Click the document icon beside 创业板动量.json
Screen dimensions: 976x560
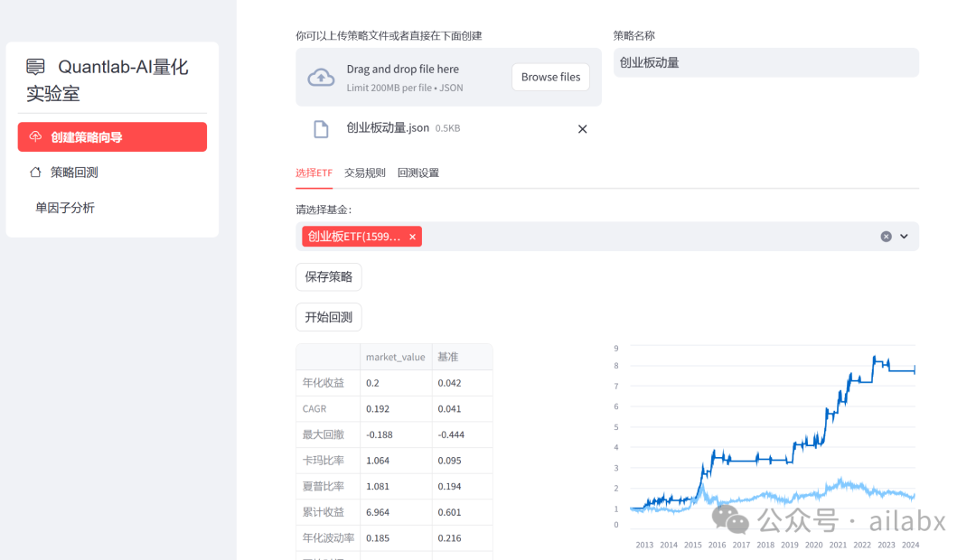click(321, 128)
